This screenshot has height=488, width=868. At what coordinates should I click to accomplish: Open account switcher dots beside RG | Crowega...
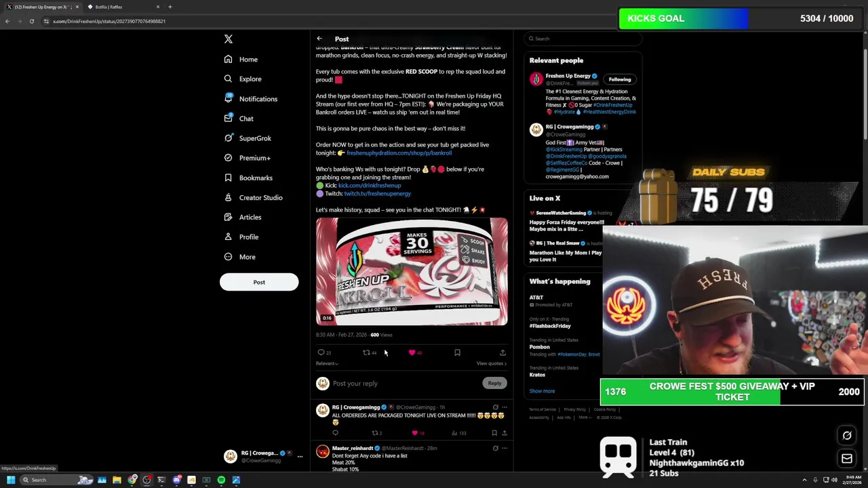click(x=300, y=456)
